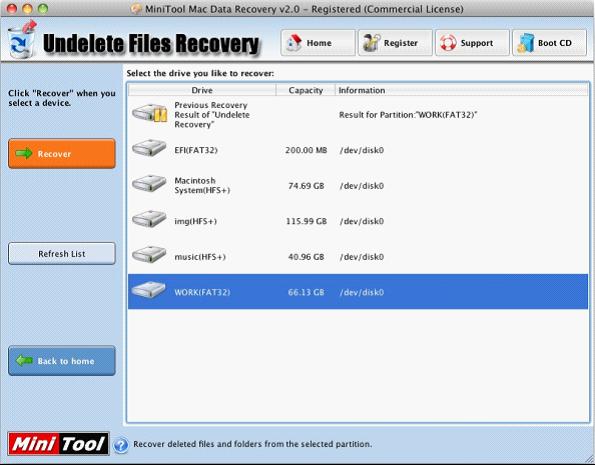Click the drive icon next to EFI(FAT32)
The image size is (595, 465).
click(x=149, y=148)
